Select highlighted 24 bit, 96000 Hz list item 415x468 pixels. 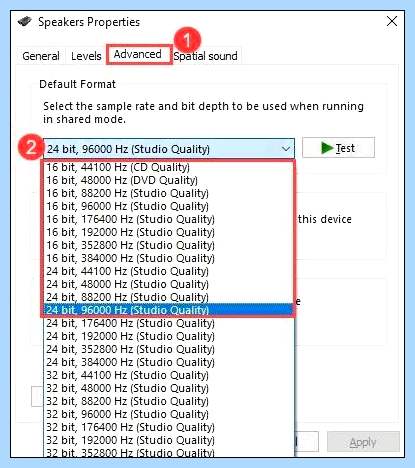(169, 310)
